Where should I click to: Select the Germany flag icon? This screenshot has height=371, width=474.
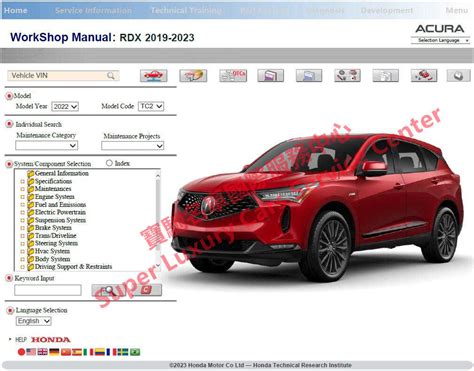tap(54, 352)
